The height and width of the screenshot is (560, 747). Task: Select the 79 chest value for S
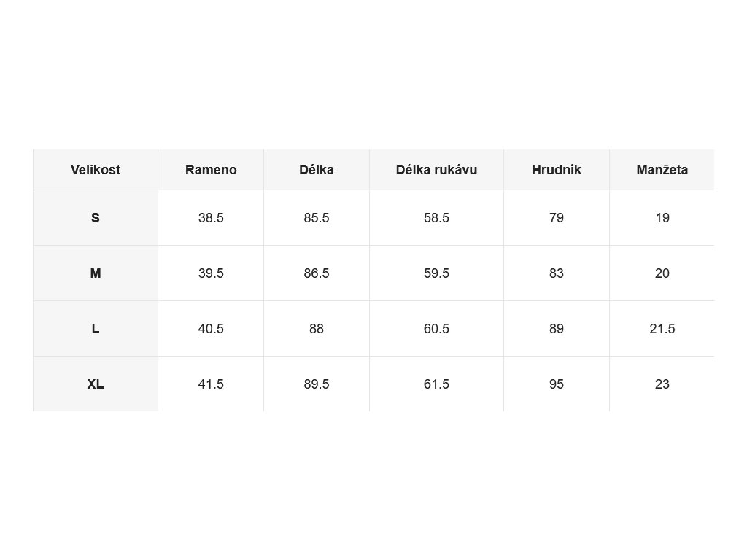click(x=557, y=218)
